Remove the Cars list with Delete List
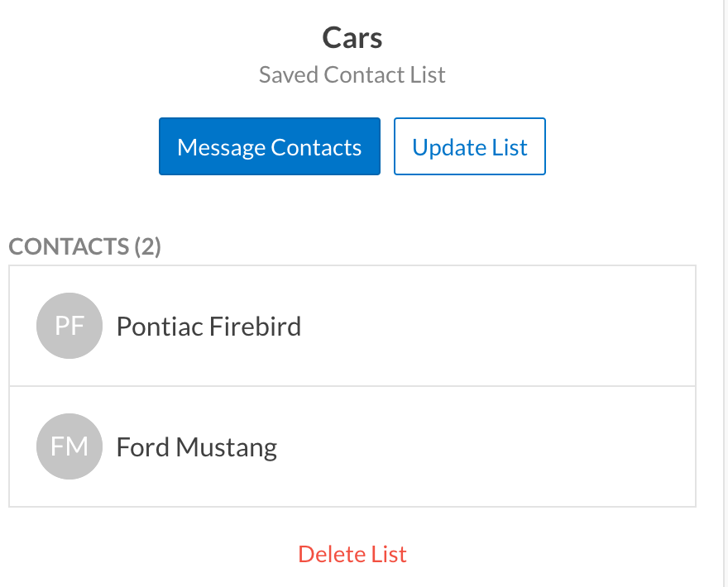The image size is (728, 587). 352,554
